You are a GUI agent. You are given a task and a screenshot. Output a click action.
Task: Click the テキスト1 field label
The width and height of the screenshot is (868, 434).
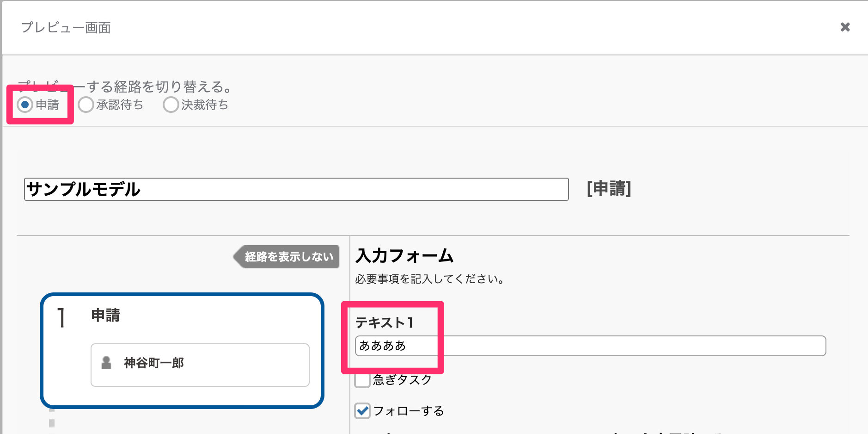tap(384, 322)
